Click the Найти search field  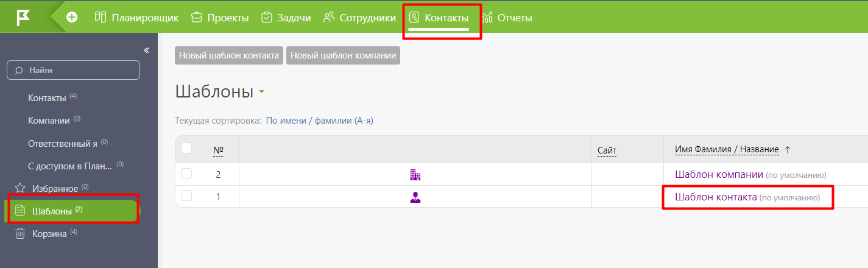pyautogui.click(x=73, y=70)
